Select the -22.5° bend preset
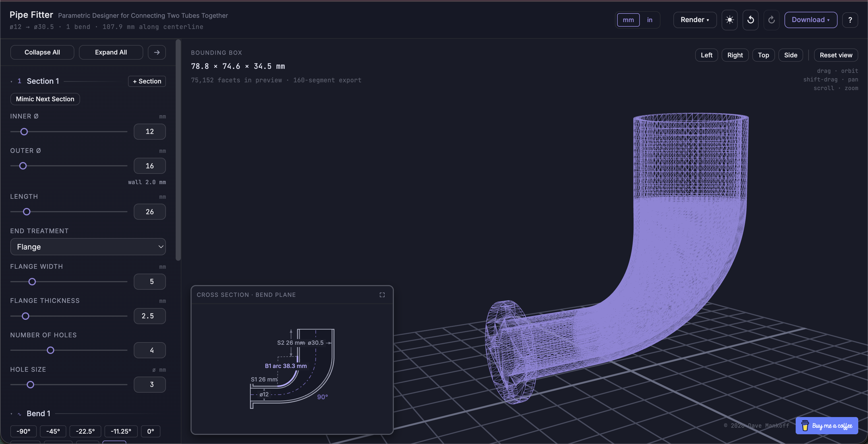Screen dimensions: 868x444 coord(85,431)
